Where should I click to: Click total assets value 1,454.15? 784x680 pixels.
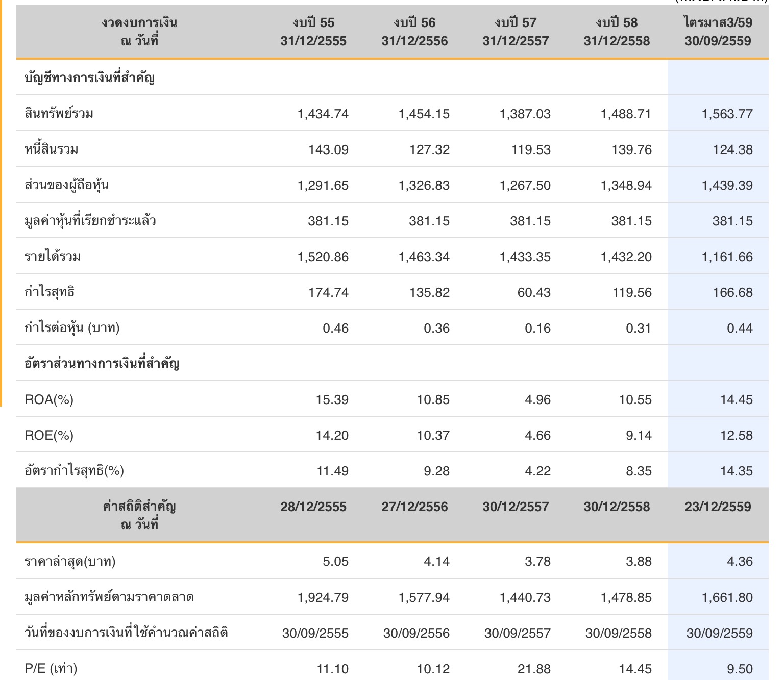[x=424, y=114]
